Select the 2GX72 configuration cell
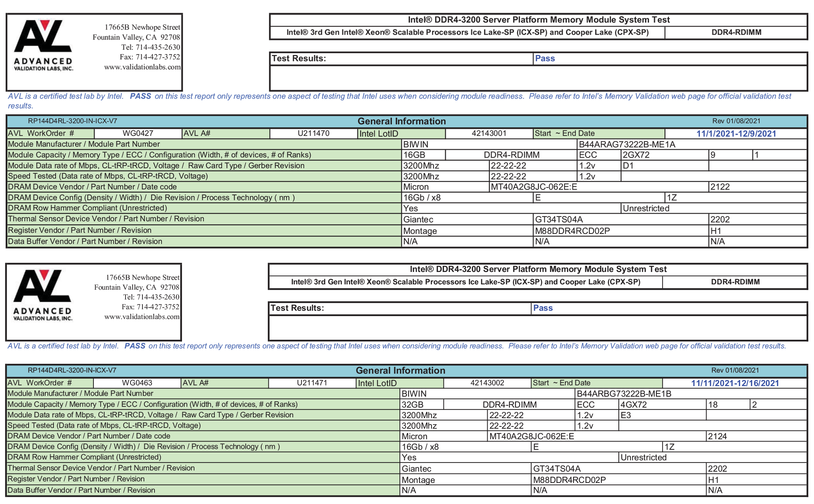The height and width of the screenshot is (504, 814). [x=636, y=155]
